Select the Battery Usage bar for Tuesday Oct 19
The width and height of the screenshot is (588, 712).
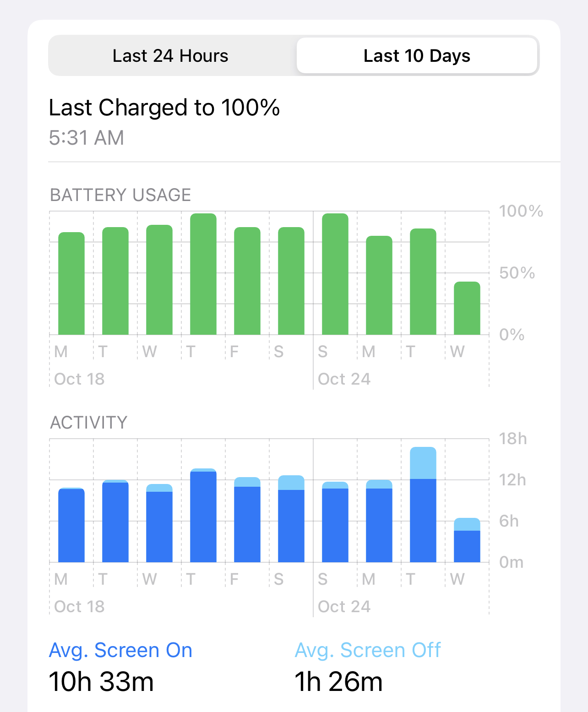pos(115,281)
